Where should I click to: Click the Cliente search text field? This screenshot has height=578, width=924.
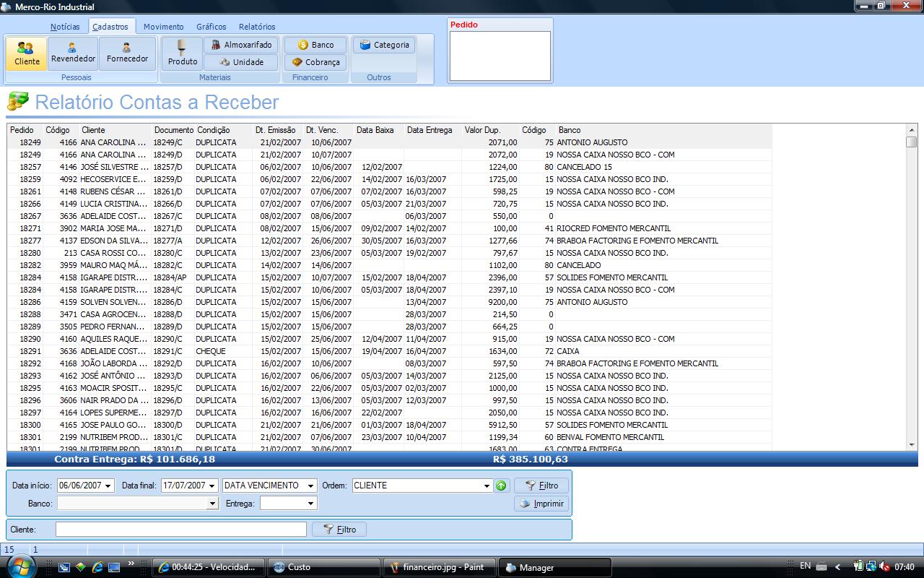coord(180,530)
